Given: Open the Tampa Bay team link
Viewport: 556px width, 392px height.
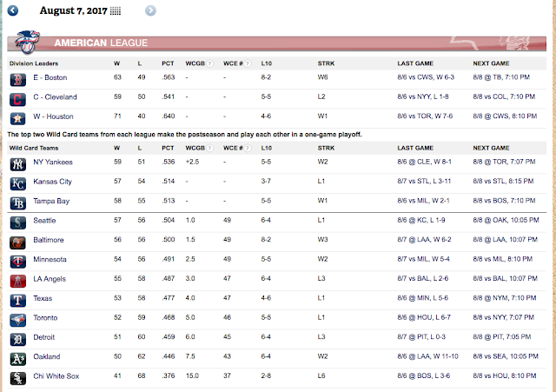Looking at the screenshot, I should pyautogui.click(x=51, y=201).
